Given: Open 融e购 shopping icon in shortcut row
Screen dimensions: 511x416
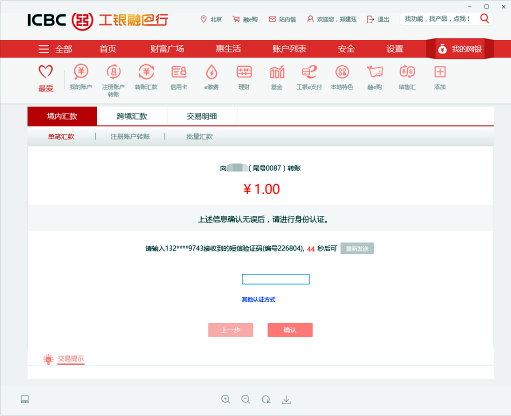Looking at the screenshot, I should pyautogui.click(x=375, y=72).
